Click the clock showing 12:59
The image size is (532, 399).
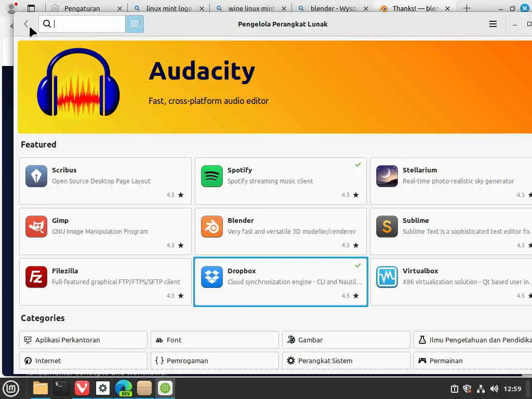coord(512,389)
